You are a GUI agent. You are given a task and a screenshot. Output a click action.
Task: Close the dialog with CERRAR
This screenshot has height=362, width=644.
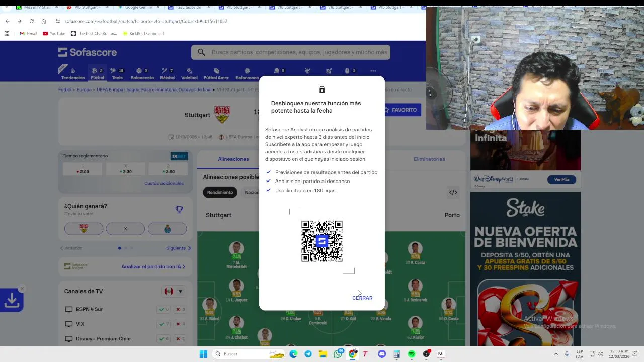tap(362, 298)
